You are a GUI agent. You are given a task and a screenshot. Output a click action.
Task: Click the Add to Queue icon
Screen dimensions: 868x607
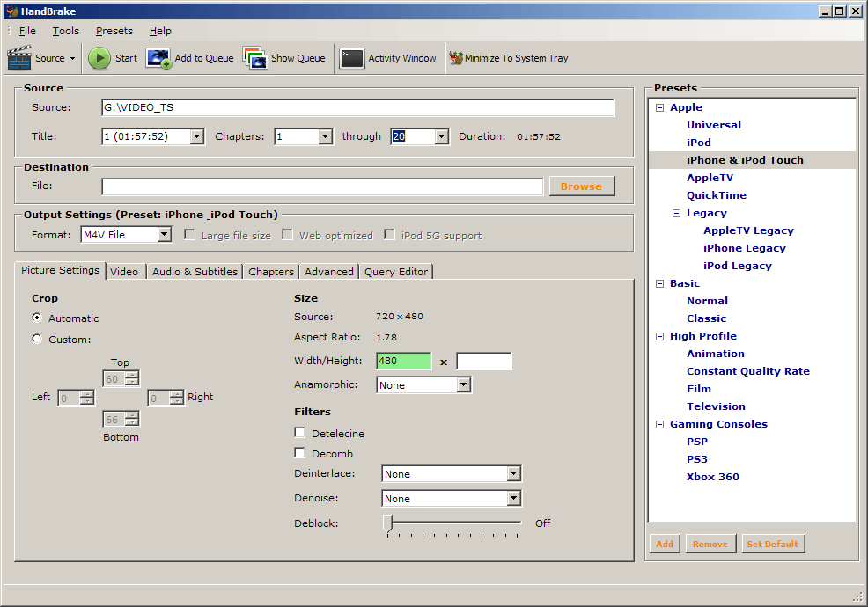click(158, 58)
